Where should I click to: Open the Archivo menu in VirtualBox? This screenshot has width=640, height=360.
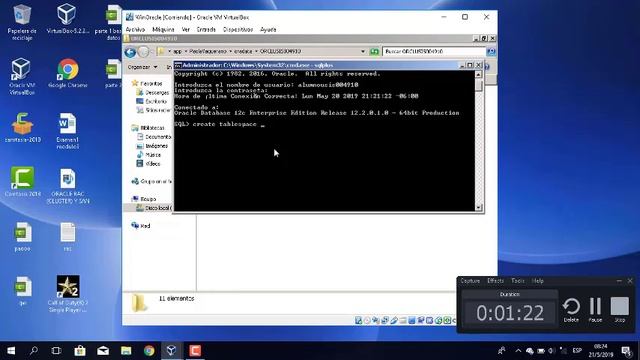135,29
